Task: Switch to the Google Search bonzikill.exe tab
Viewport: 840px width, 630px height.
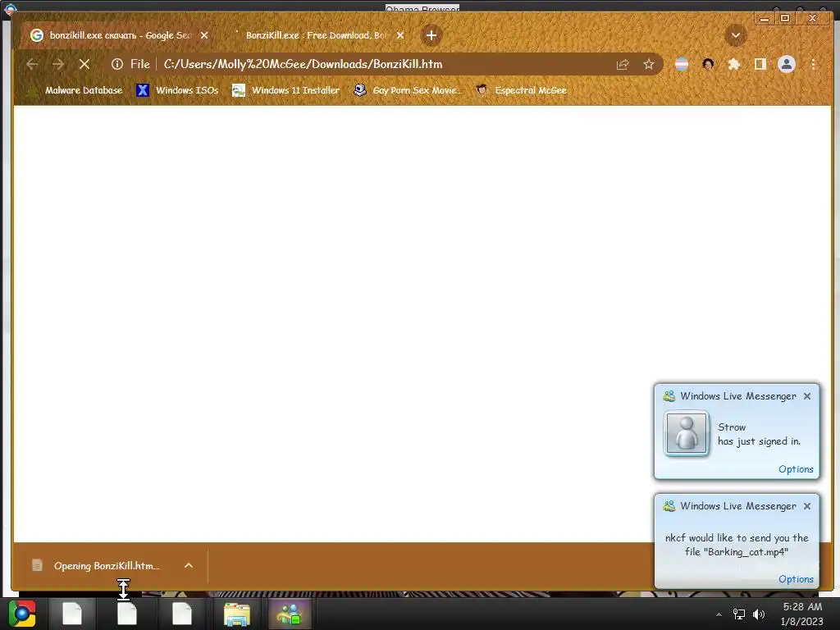Action: [x=119, y=35]
